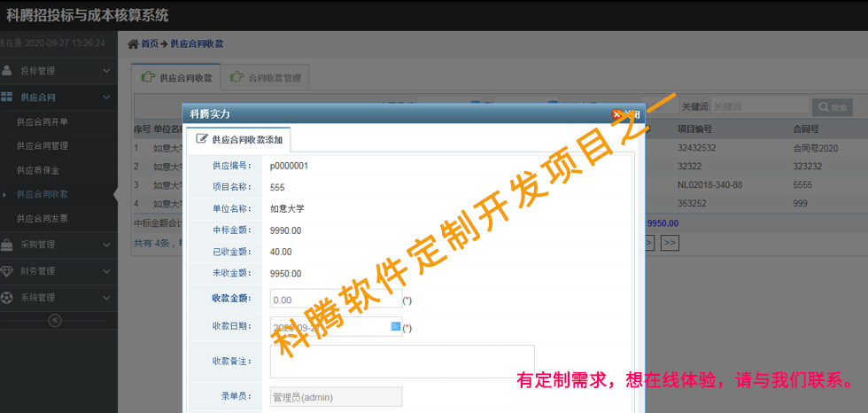Click project number 32432532 cell
This screenshot has height=413, width=868.
pos(697,148)
